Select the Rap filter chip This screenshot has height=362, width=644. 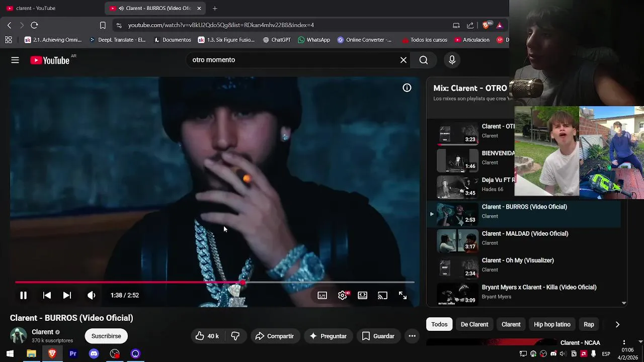[x=589, y=324]
